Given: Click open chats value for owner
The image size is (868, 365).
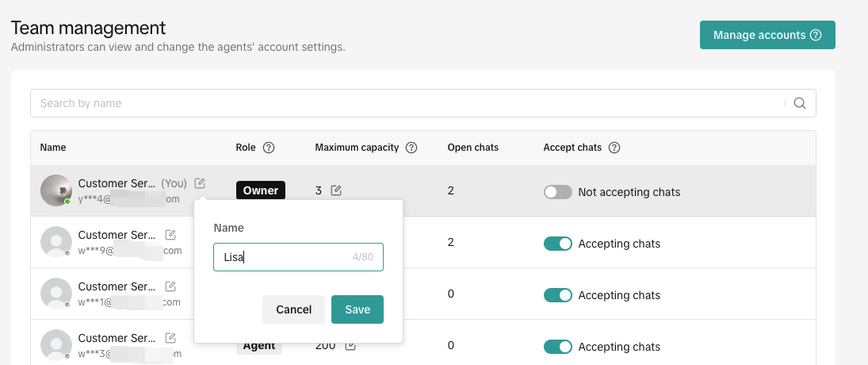Looking at the screenshot, I should click(450, 190).
